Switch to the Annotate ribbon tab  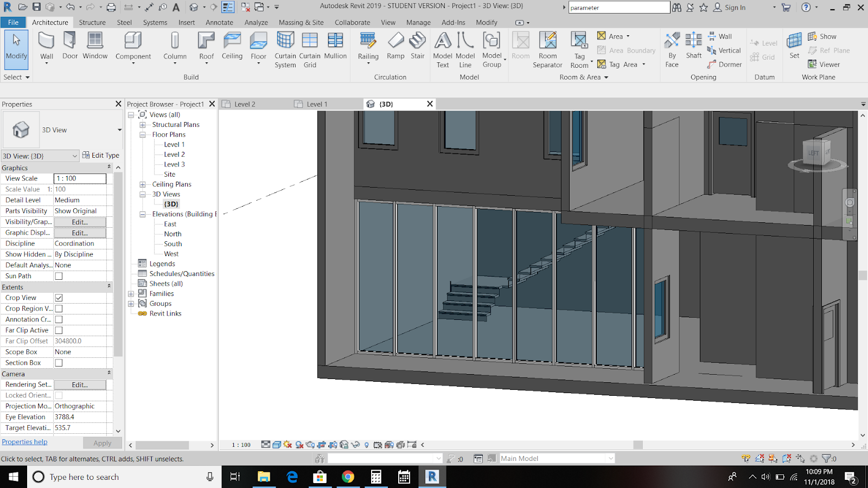point(219,22)
